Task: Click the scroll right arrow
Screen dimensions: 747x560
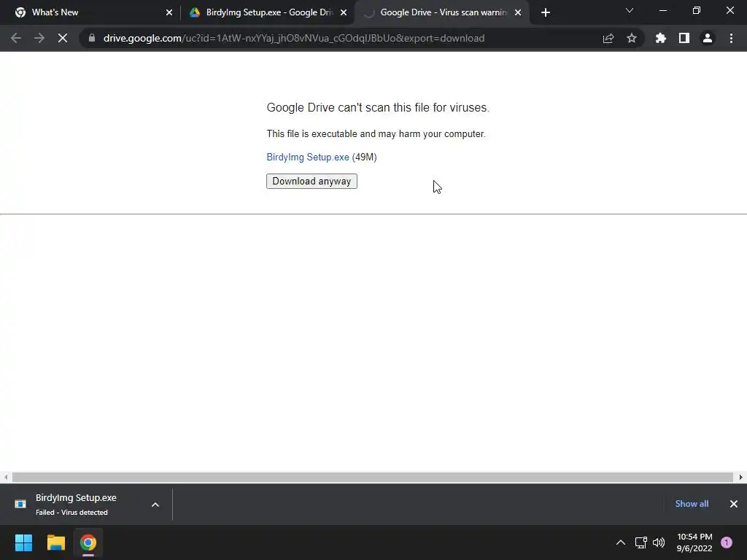Action: click(741, 477)
